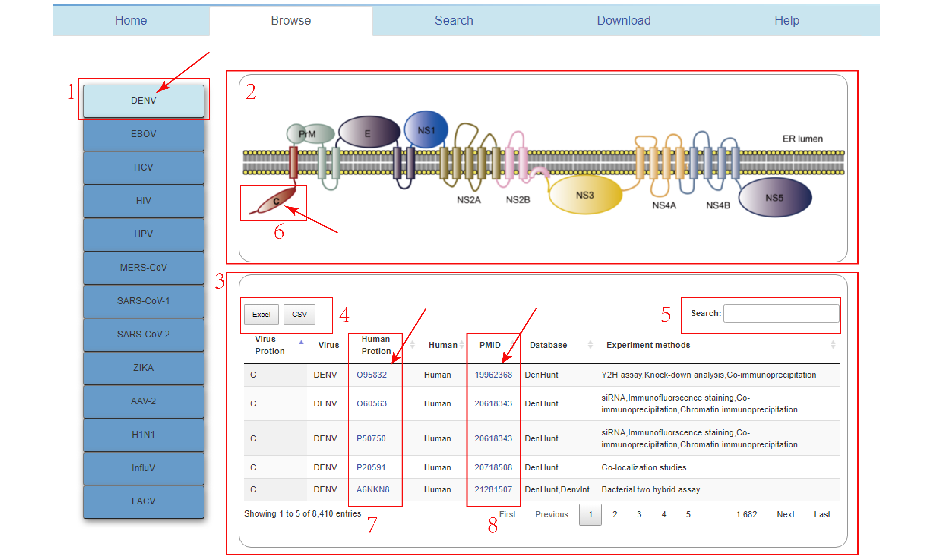Click the NS1 protein bubble
This screenshot has height=560, width=934.
click(426, 130)
